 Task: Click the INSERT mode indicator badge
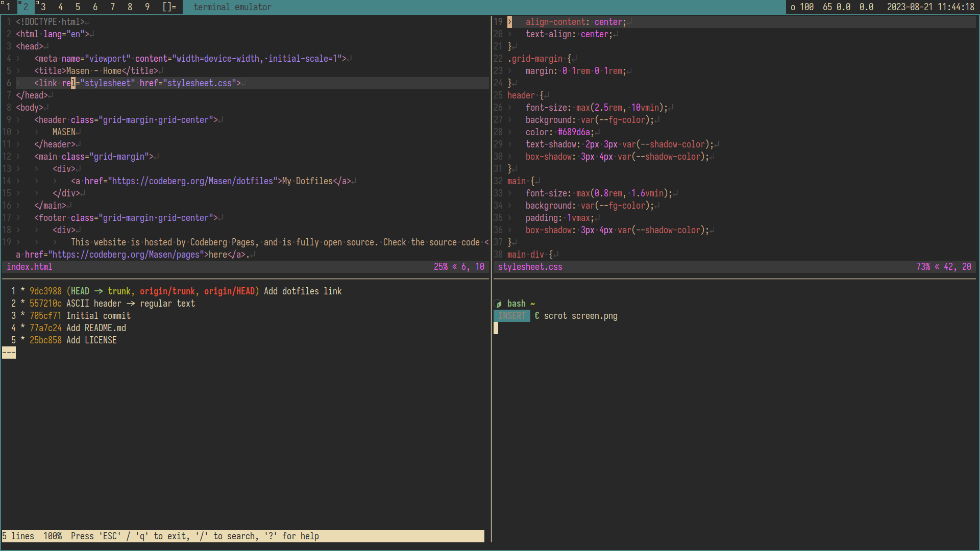511,316
